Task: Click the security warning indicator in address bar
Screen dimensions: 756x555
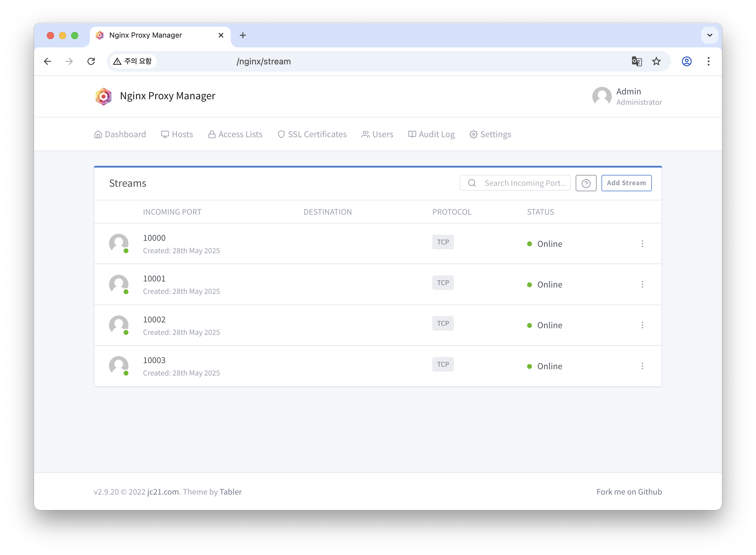Action: tap(133, 61)
